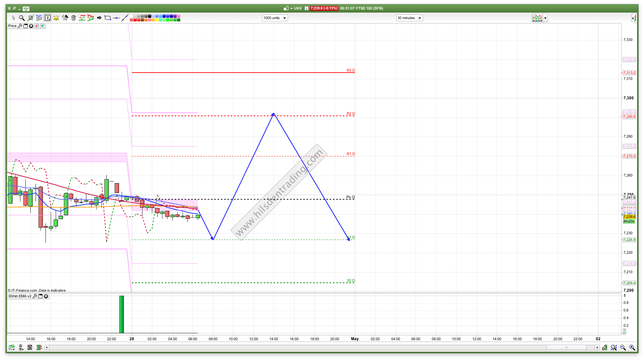
Task: Toggle the Price panel window mode
Action: tap(26, 26)
